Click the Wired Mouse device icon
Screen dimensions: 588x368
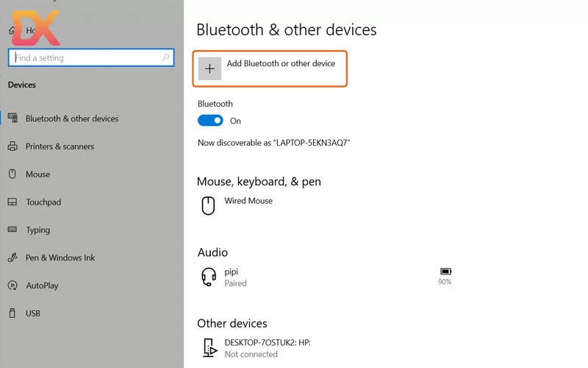(208, 206)
